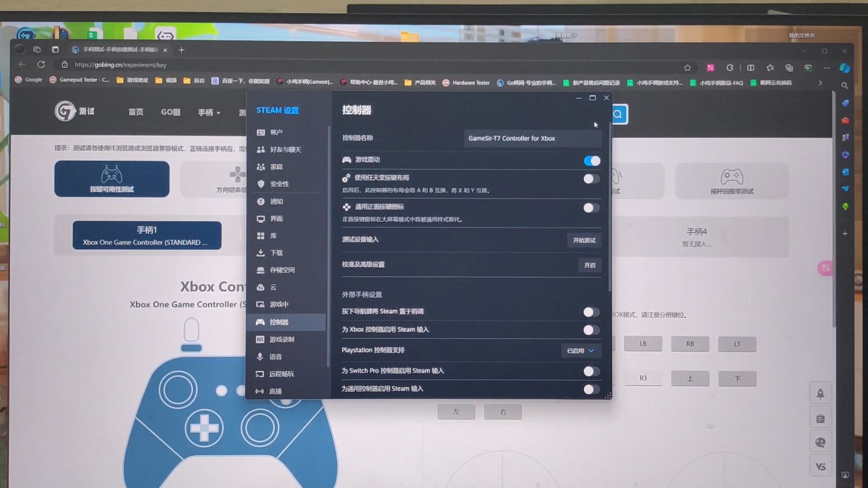Open the 游戏录制 REC icon

click(260, 339)
